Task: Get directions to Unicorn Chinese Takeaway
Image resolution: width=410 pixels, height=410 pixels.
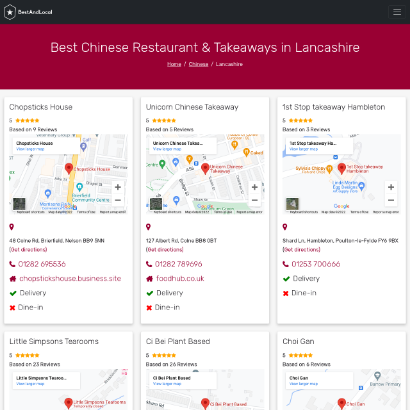Action: pos(165,249)
